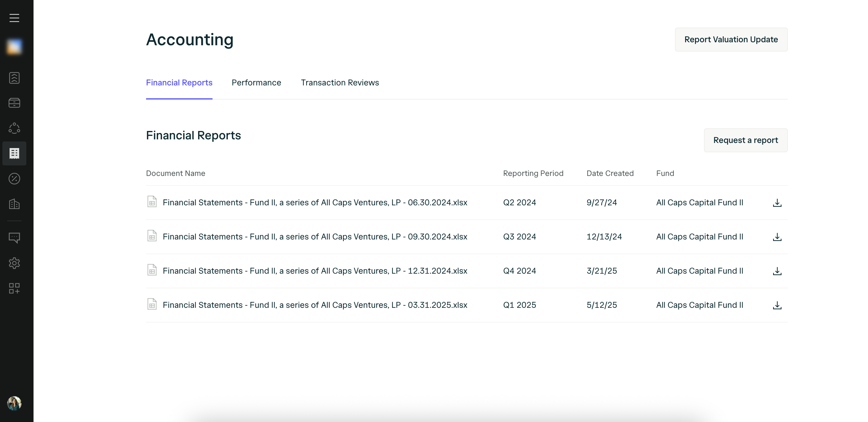868x422 pixels.
Task: Select the Accounting ledger sidebar icon
Action: pyautogui.click(x=14, y=153)
